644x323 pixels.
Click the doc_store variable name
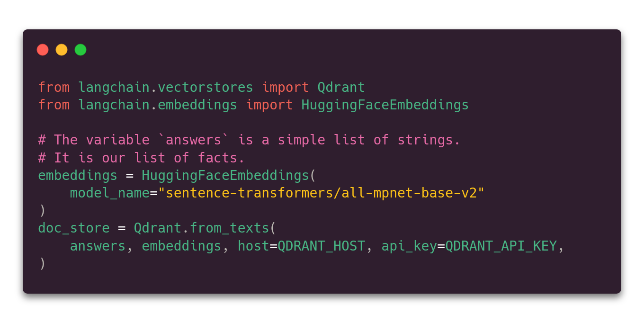pyautogui.click(x=73, y=228)
